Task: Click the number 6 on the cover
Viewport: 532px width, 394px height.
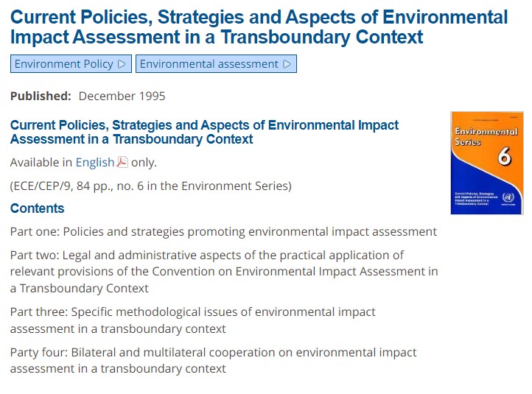Action: pyautogui.click(x=505, y=156)
